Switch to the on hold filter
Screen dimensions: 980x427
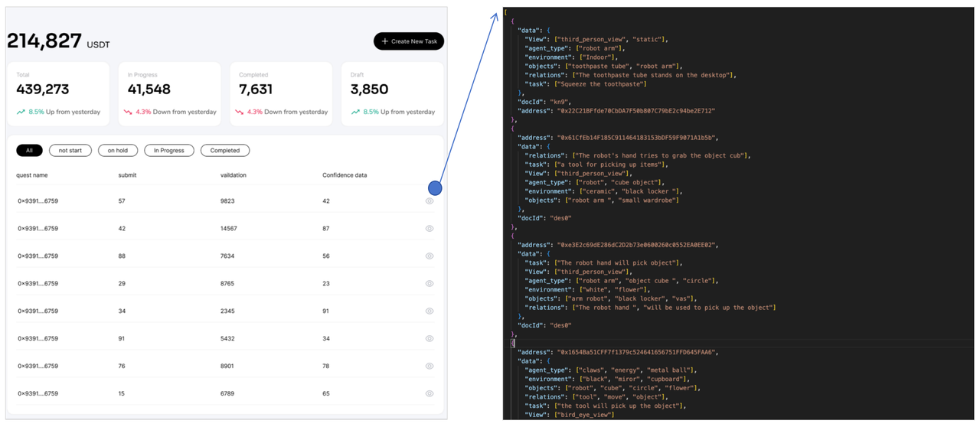click(117, 151)
